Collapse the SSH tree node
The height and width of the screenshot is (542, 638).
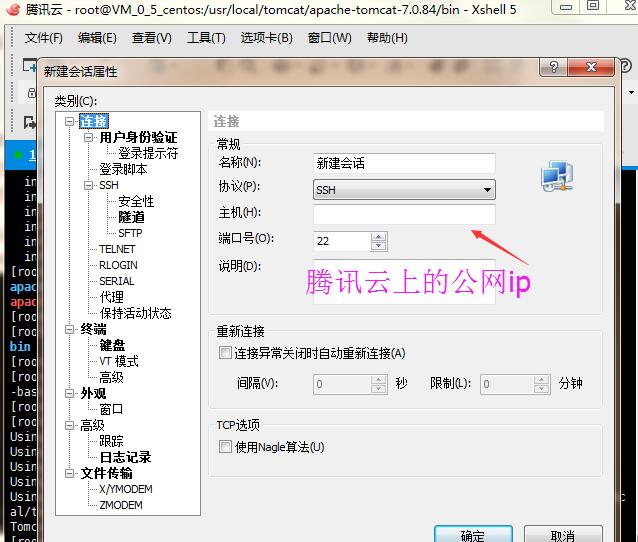88,186
